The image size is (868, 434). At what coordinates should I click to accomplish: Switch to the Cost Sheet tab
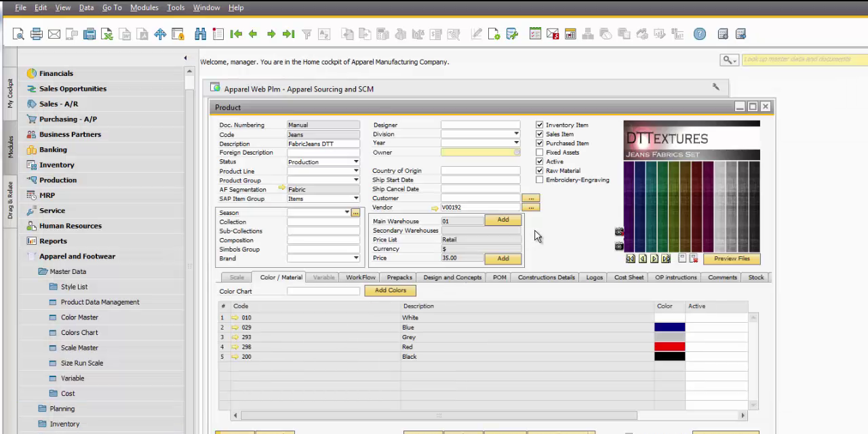point(629,277)
